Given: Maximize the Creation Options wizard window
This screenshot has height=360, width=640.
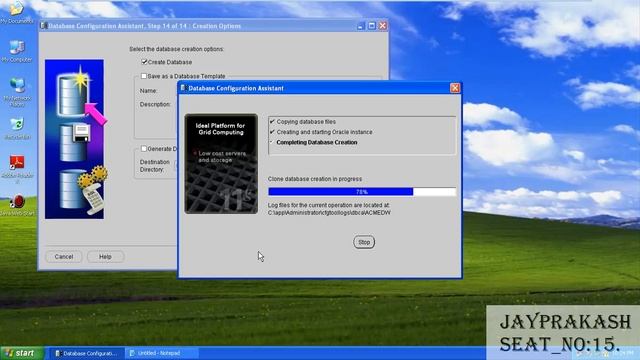Looking at the screenshot, I should (371, 26).
